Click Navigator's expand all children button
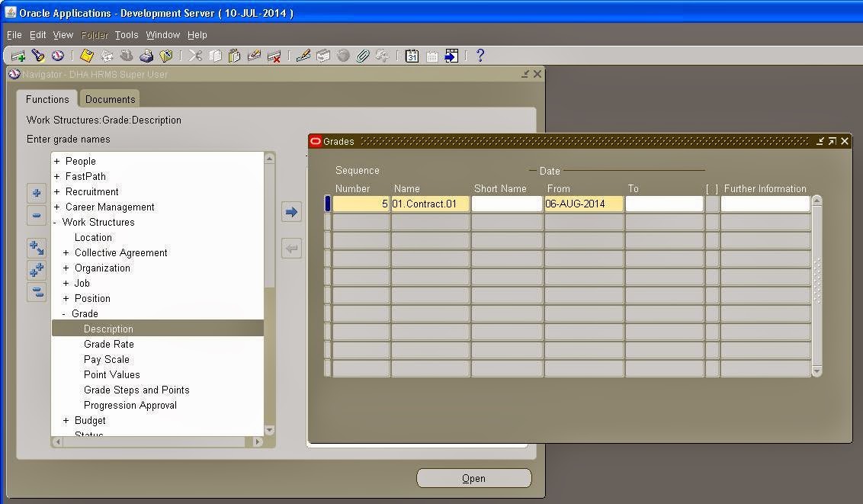This screenshot has width=863, height=504. point(37,248)
